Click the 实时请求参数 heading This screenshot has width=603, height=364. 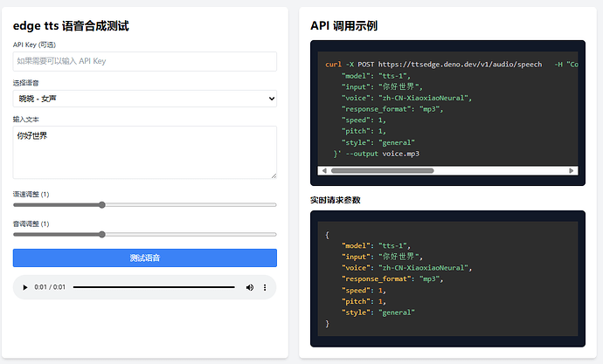[x=336, y=200]
